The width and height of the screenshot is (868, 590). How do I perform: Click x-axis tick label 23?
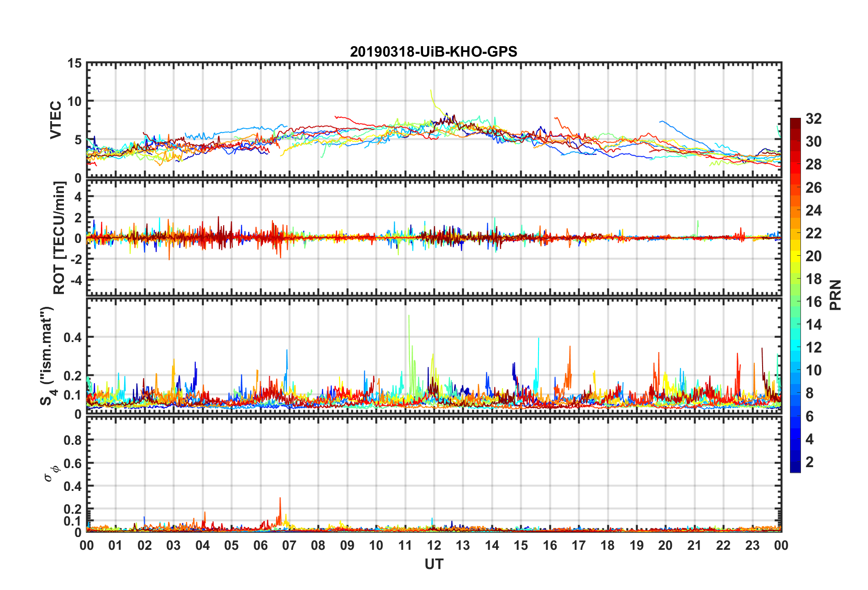coord(752,546)
